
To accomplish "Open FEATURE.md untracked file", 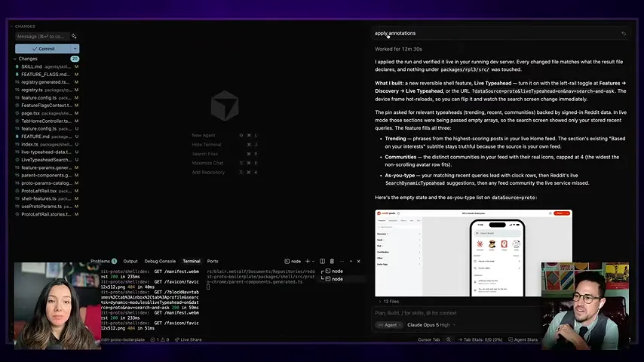I will point(47,137).
